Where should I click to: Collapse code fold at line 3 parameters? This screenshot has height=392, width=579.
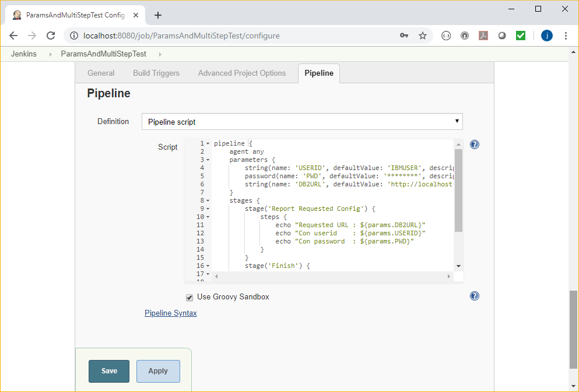(x=208, y=160)
